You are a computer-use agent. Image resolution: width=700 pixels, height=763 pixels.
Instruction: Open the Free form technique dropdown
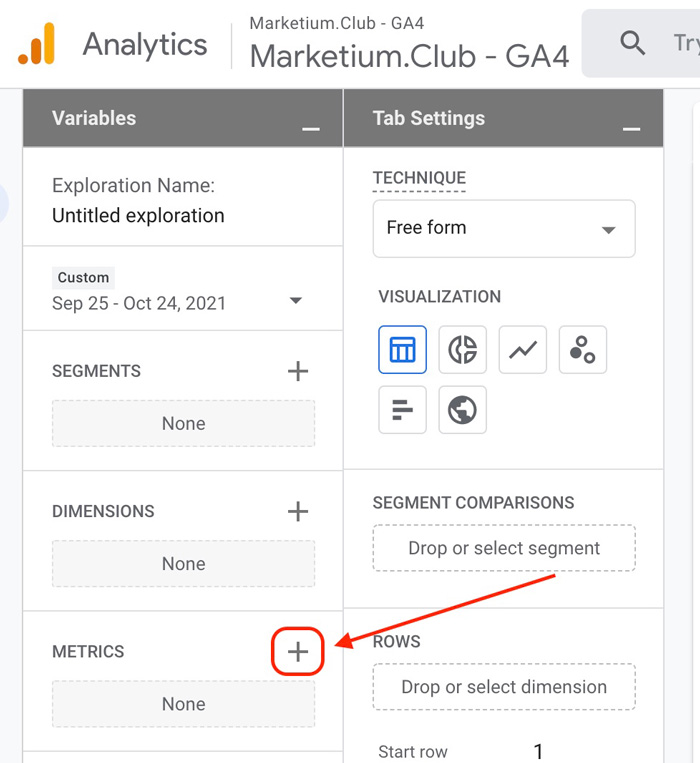point(504,228)
